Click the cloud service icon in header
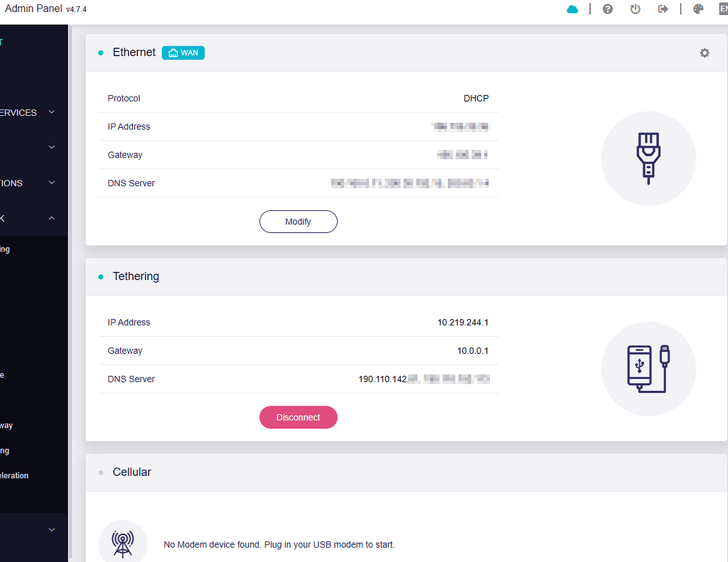 [x=572, y=9]
